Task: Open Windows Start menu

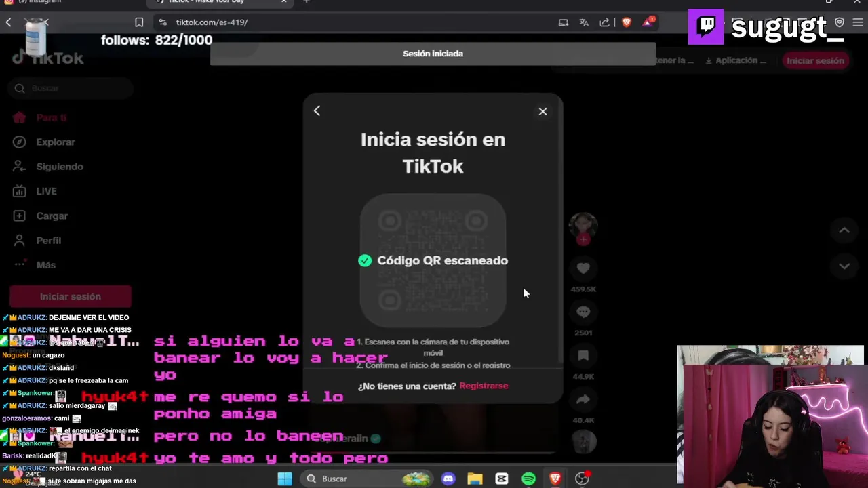Action: pos(285,479)
